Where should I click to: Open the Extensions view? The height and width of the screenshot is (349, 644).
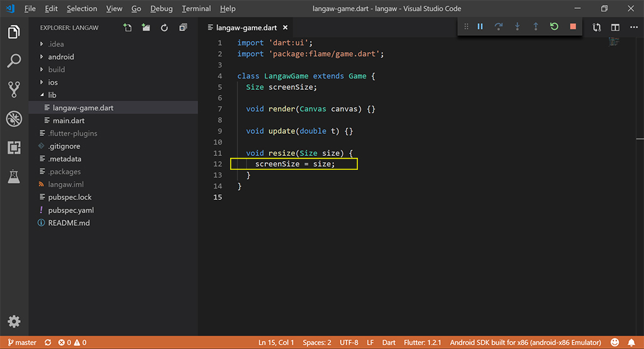[x=14, y=148]
